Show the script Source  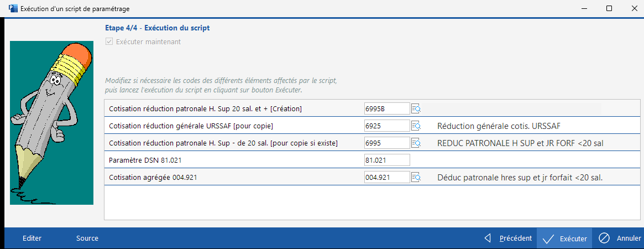[87, 238]
